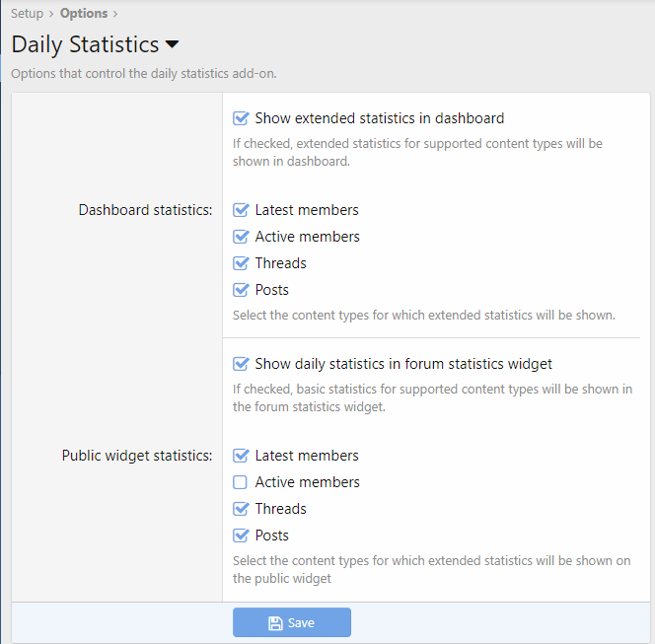The width and height of the screenshot is (655, 644).
Task: Toggle Threads checkbox under Dashboard statistics
Action: 241,263
